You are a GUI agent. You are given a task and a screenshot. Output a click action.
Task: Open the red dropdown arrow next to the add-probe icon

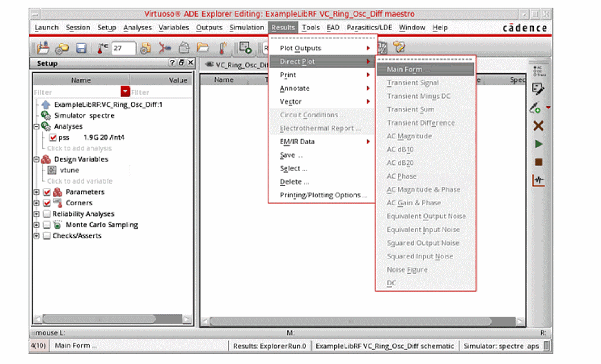click(548, 108)
